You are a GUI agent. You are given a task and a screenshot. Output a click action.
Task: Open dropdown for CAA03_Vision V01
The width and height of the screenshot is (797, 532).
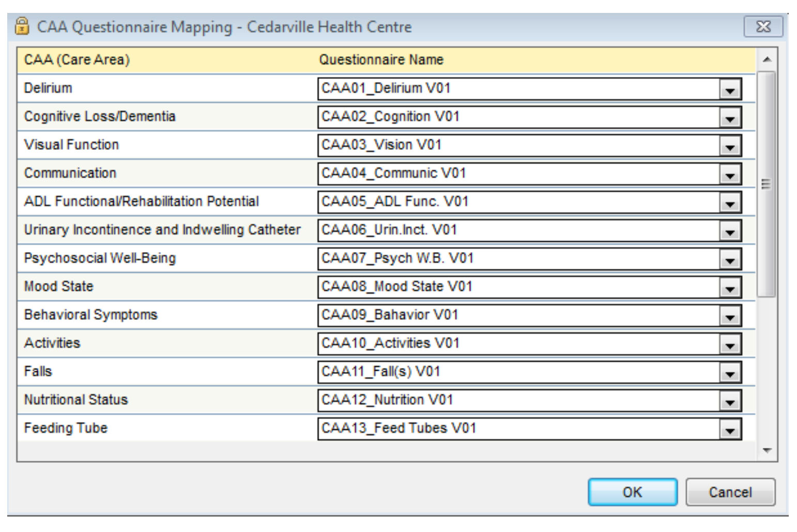pyautogui.click(x=730, y=146)
